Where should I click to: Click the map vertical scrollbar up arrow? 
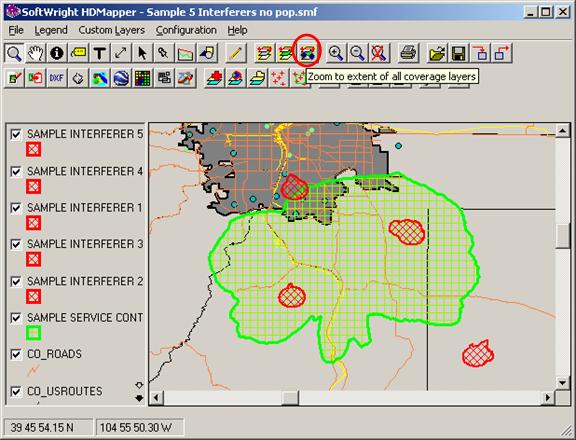coord(562,130)
